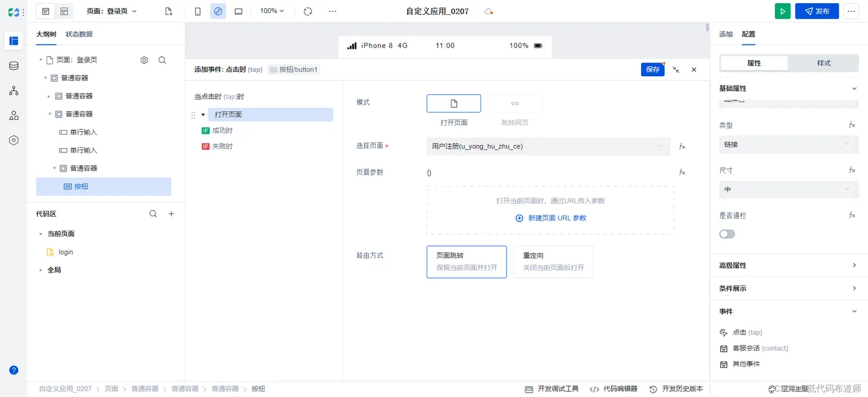
Task: Click the 保存 button
Action: click(653, 69)
